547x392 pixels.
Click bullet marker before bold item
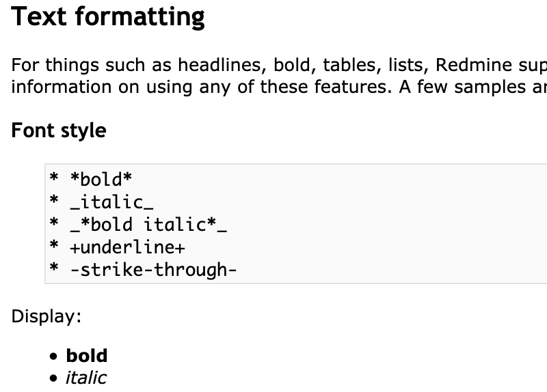53,356
